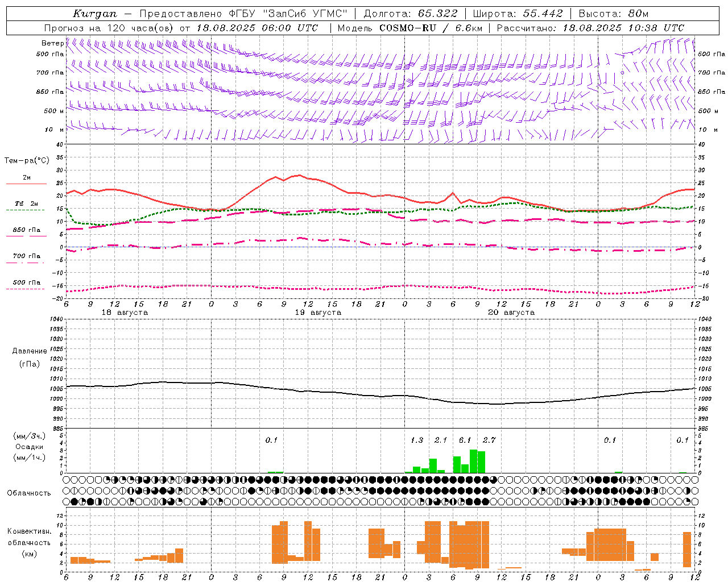Click the elevation text "Высота: 80м"
This screenshot has width=728, height=582.
614,14
